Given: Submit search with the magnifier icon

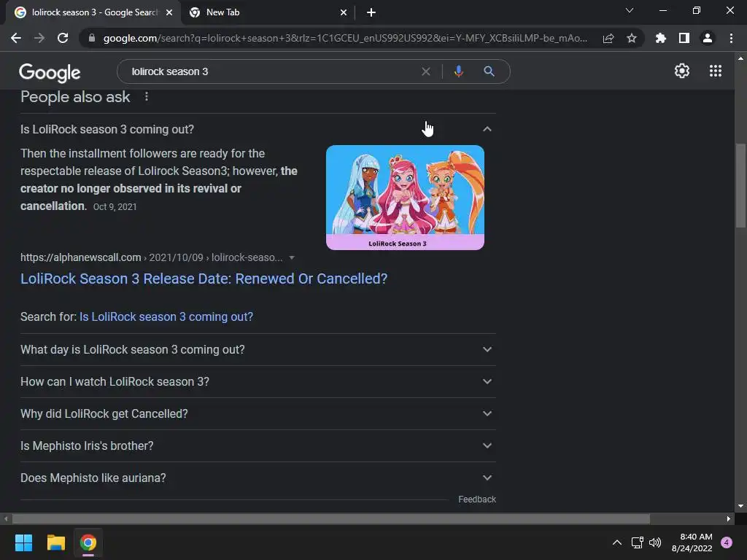Looking at the screenshot, I should pos(489,71).
